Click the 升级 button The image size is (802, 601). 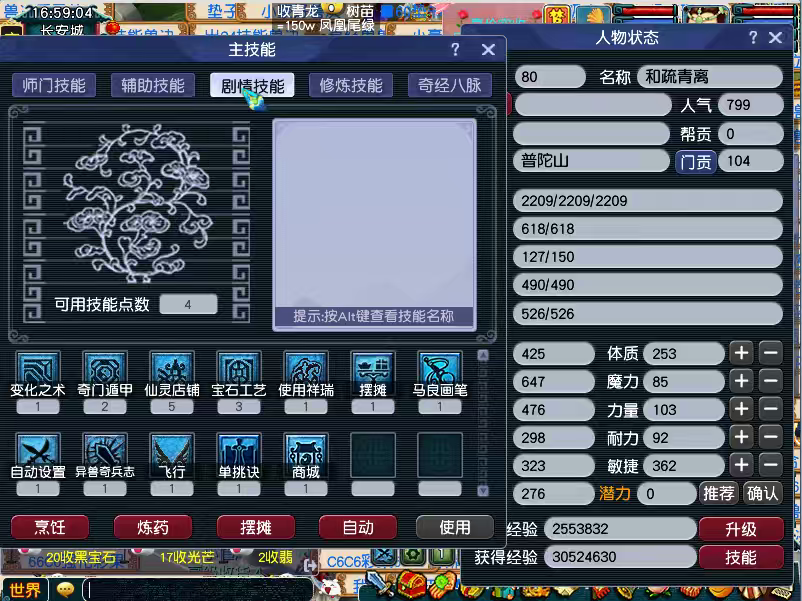[741, 529]
